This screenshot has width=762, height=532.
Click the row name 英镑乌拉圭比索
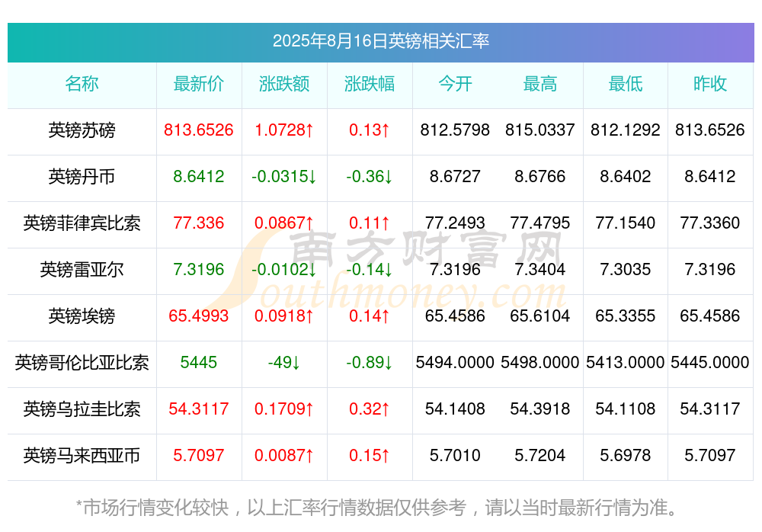click(82, 409)
